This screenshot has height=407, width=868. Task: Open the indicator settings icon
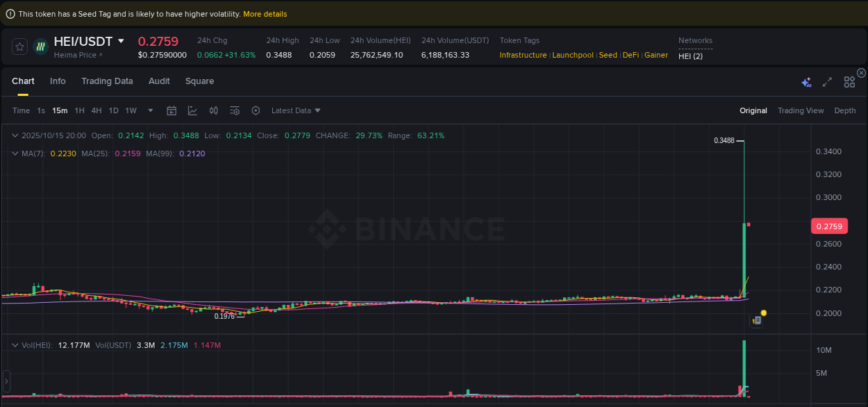pos(234,110)
